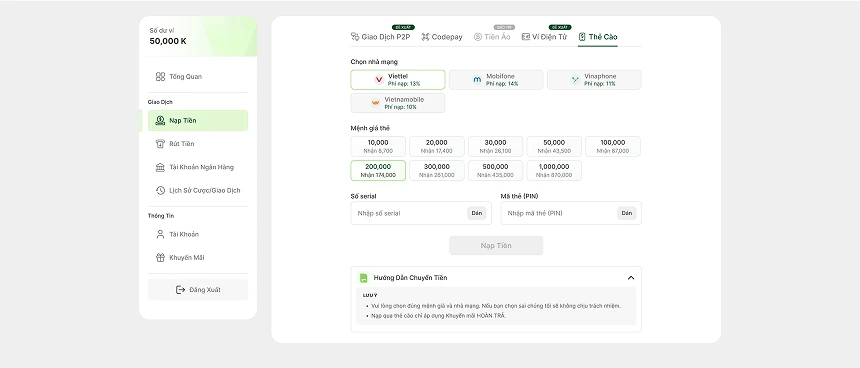The image size is (860, 368).
Task: Choose the 1,000,000 card denomination
Action: pos(554,171)
